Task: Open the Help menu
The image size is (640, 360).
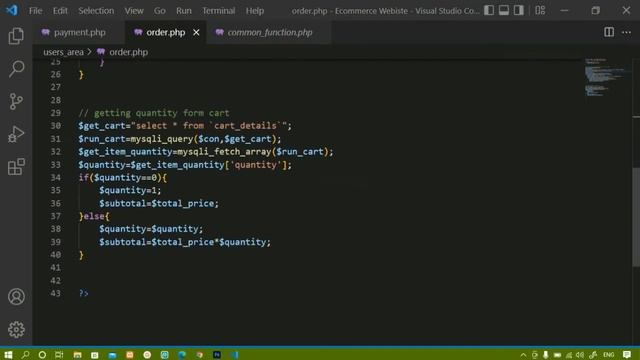Action: pos(255,11)
